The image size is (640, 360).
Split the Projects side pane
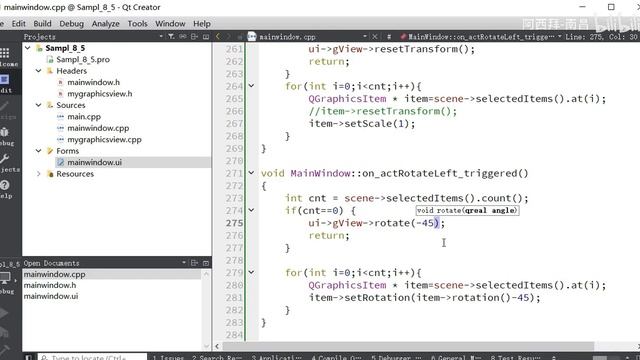click(194, 37)
